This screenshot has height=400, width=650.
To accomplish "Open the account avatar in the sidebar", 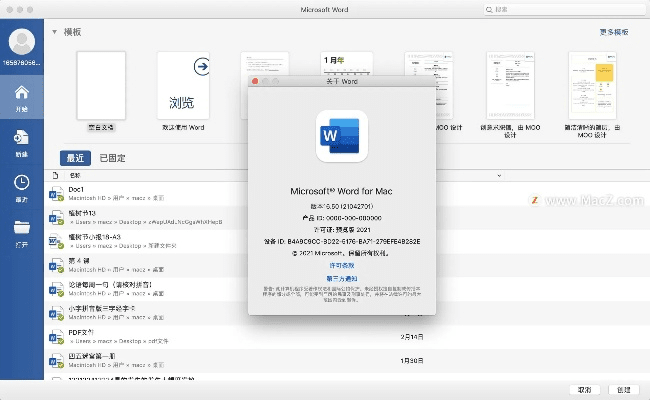I will tap(22, 41).
